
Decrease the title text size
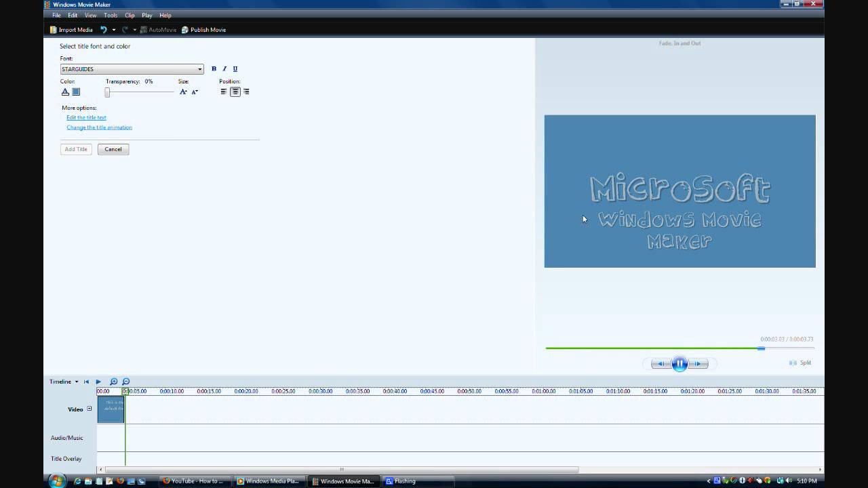point(195,91)
